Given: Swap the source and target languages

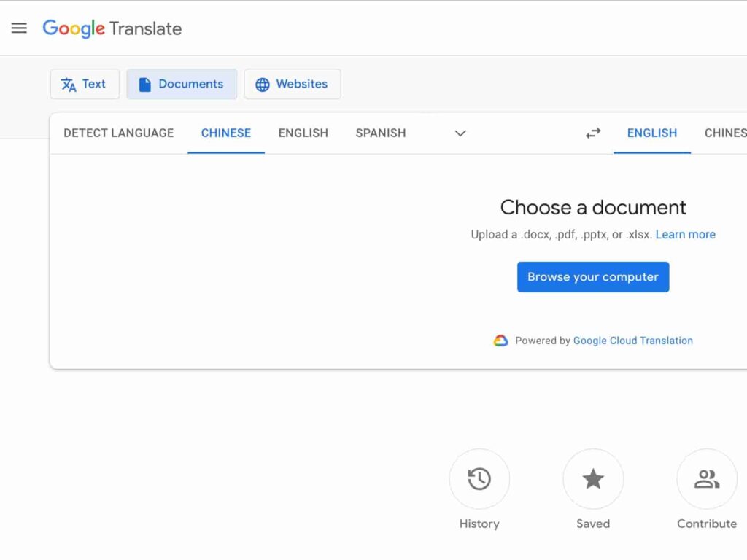Looking at the screenshot, I should point(592,133).
